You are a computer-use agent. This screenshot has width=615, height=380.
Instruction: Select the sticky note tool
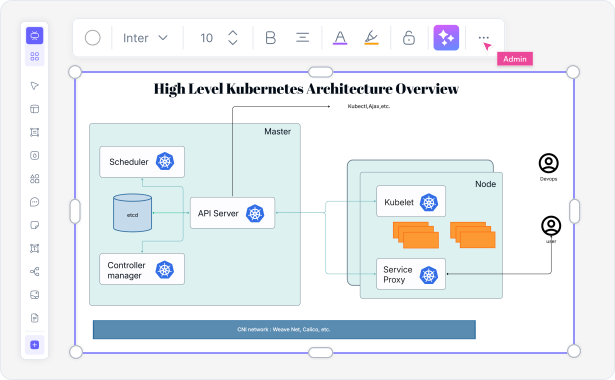click(x=35, y=225)
